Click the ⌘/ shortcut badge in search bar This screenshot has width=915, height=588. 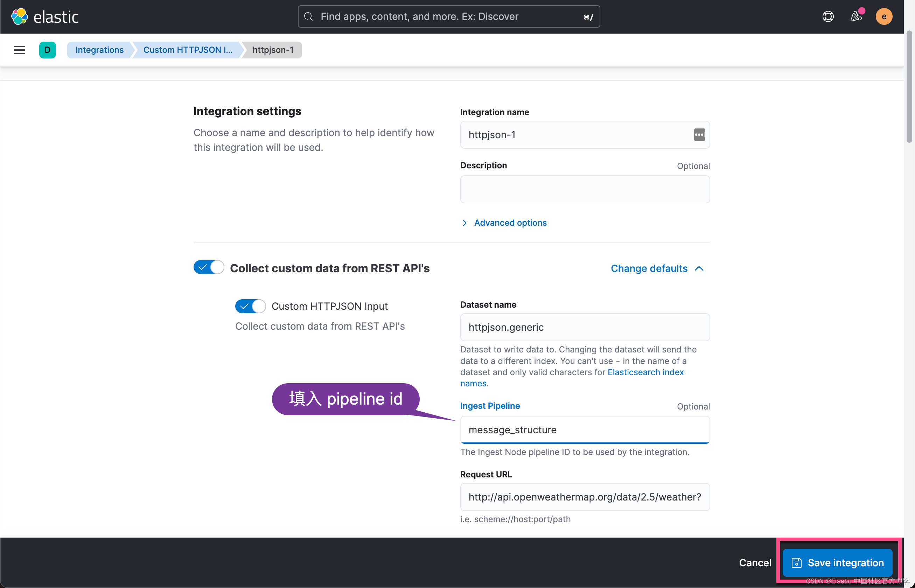(588, 16)
